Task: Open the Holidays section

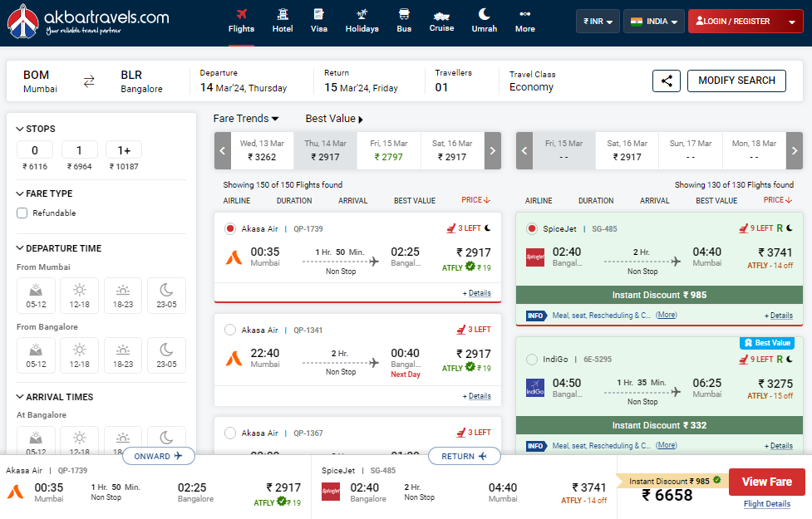Action: click(362, 22)
